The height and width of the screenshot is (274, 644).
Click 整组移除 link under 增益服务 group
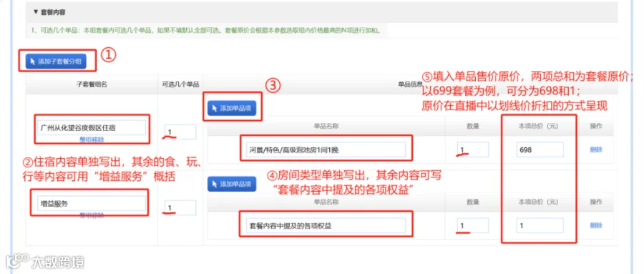point(92,215)
